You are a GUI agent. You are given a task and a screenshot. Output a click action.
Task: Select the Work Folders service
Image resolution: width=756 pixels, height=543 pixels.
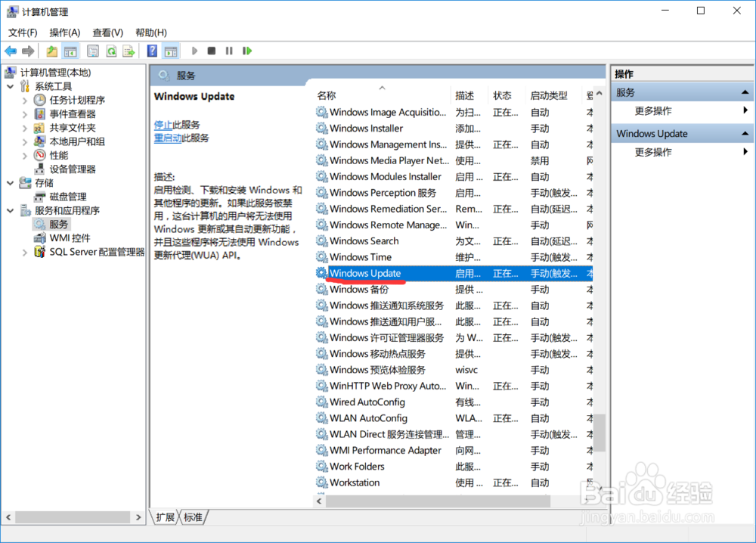tap(357, 467)
